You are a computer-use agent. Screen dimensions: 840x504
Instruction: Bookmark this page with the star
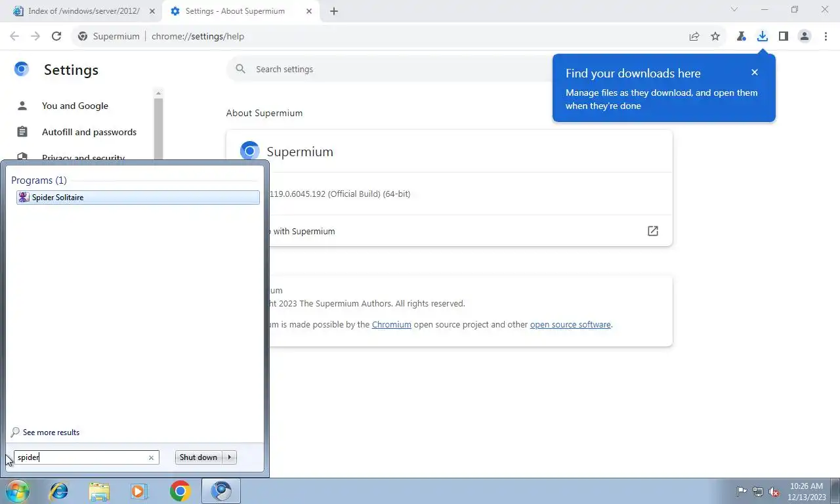pos(715,36)
